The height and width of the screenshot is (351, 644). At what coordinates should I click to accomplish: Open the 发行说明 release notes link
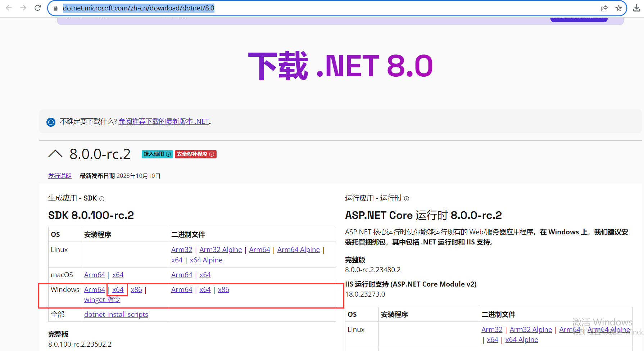pos(60,176)
